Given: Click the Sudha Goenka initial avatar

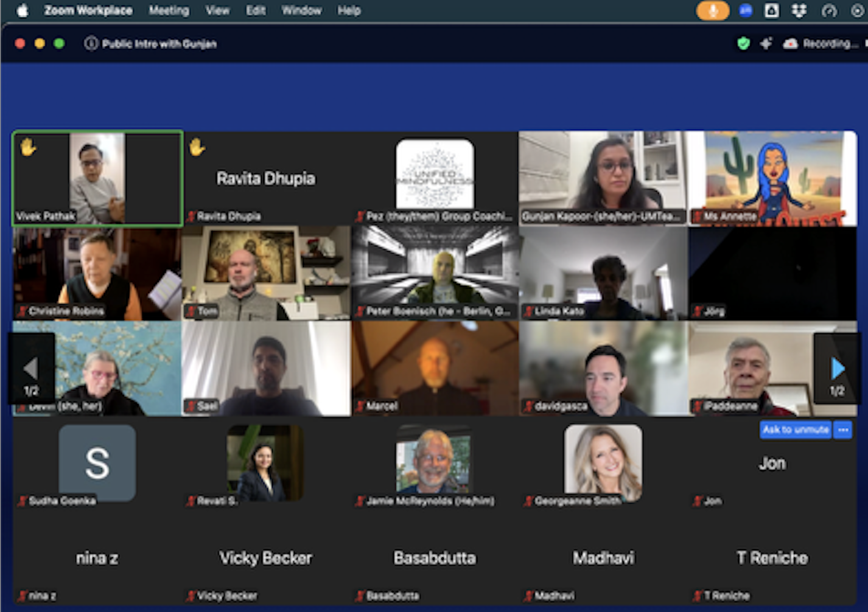Looking at the screenshot, I should (x=97, y=462).
